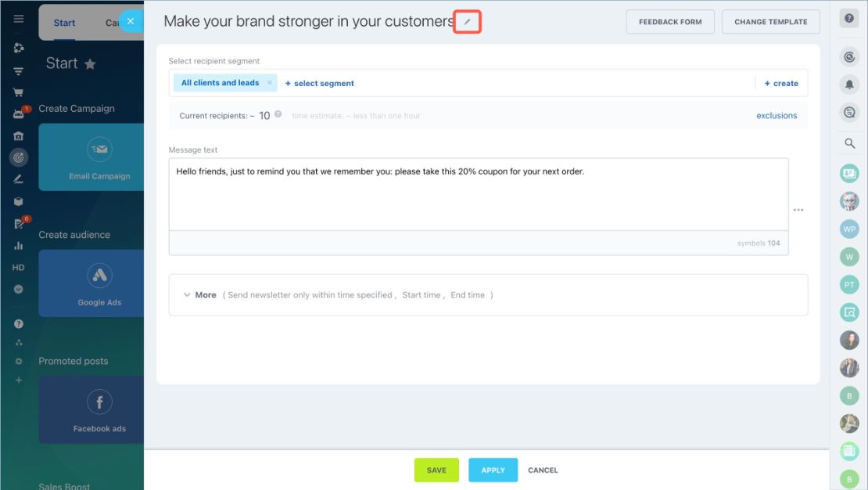This screenshot has height=490, width=868.
Task: Click the help icon next to recipients count
Action: (278, 114)
